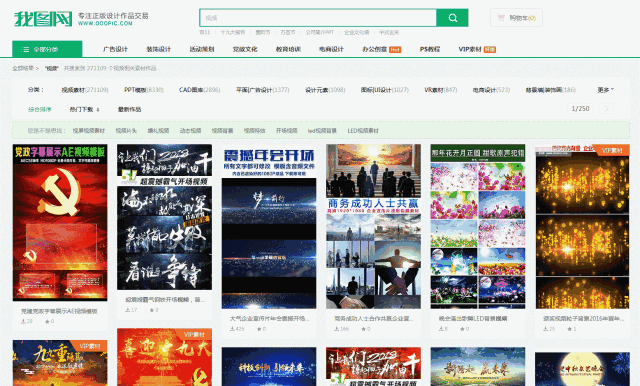Click star icon under flower LED background card
Screen dimensions: 640x386
click(x=462, y=328)
